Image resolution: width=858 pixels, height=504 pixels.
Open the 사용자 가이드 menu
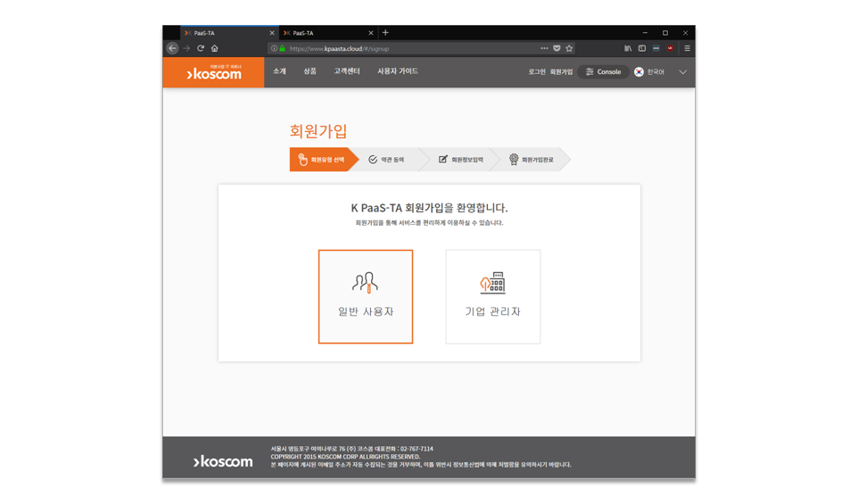[398, 71]
